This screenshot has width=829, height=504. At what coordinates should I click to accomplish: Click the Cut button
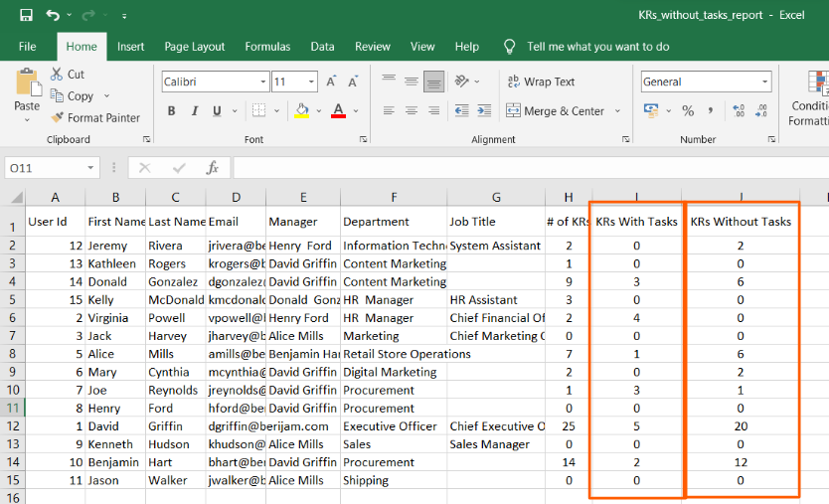pyautogui.click(x=67, y=75)
